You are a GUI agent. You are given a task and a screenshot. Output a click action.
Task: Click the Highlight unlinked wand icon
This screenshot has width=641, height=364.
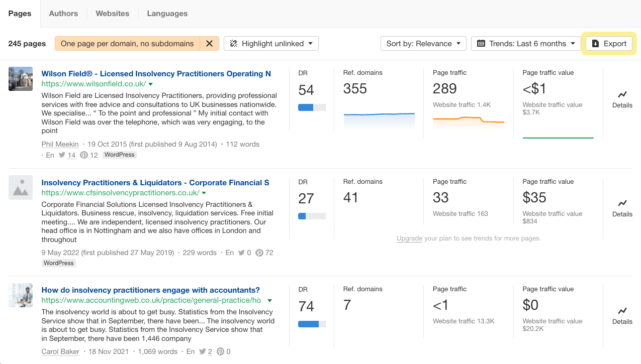pyautogui.click(x=232, y=43)
